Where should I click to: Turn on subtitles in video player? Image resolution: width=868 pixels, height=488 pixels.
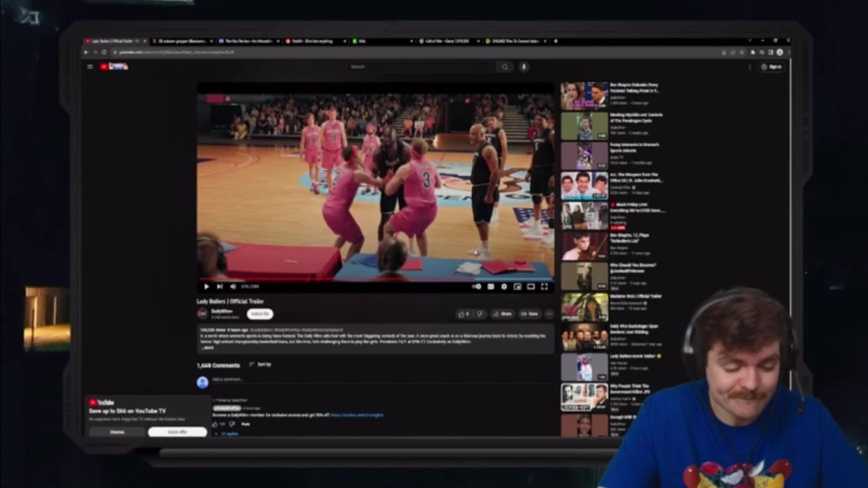click(x=490, y=287)
